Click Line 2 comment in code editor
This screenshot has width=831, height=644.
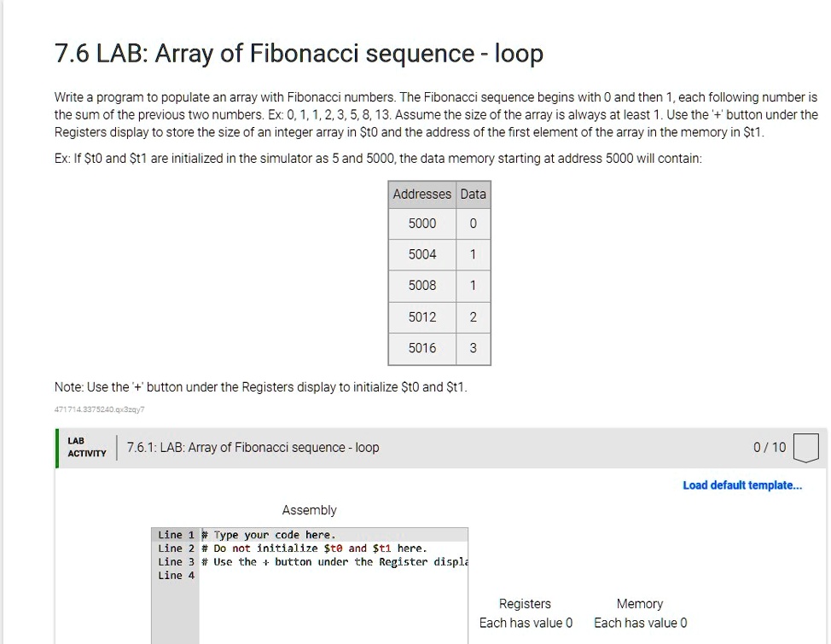click(314, 548)
